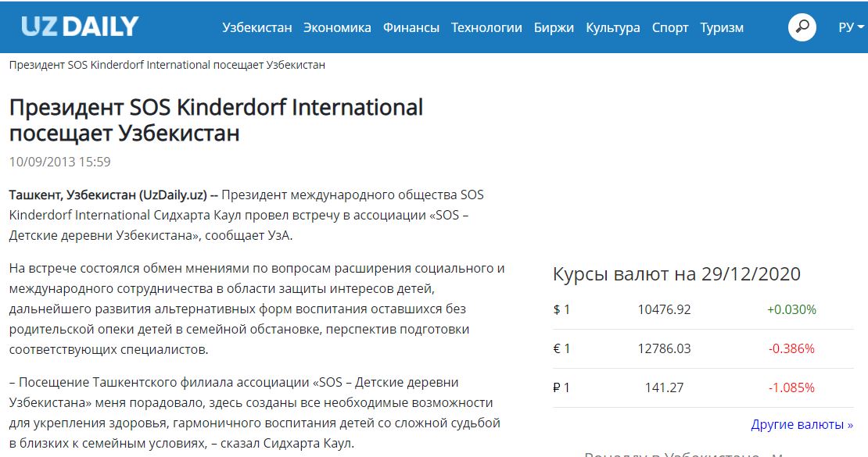Go to the Спорт section

pos(670,27)
